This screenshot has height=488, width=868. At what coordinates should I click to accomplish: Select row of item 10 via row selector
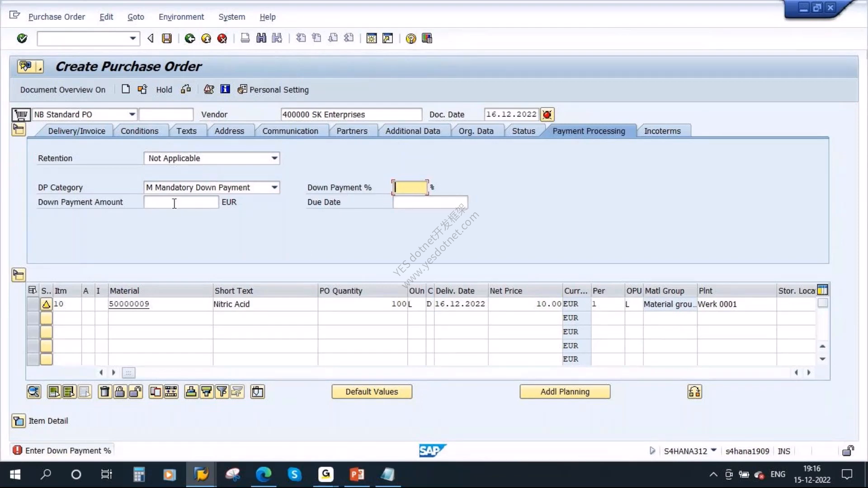tap(33, 304)
